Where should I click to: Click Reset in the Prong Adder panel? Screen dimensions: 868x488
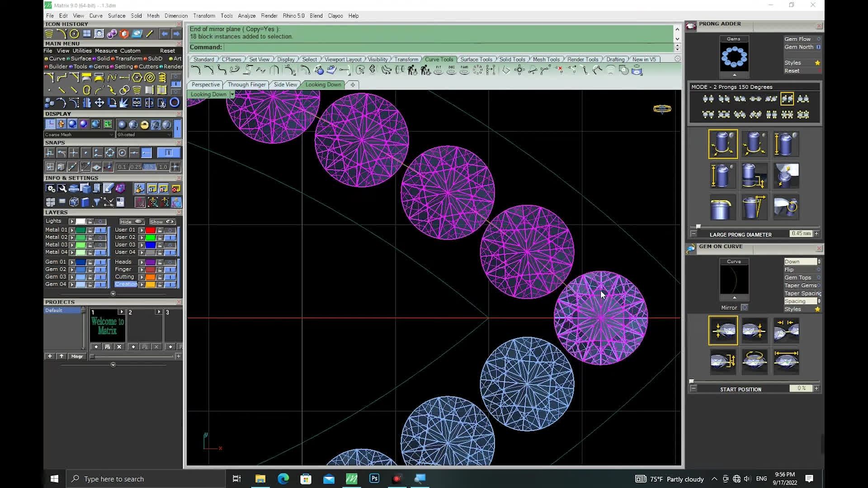coord(792,71)
